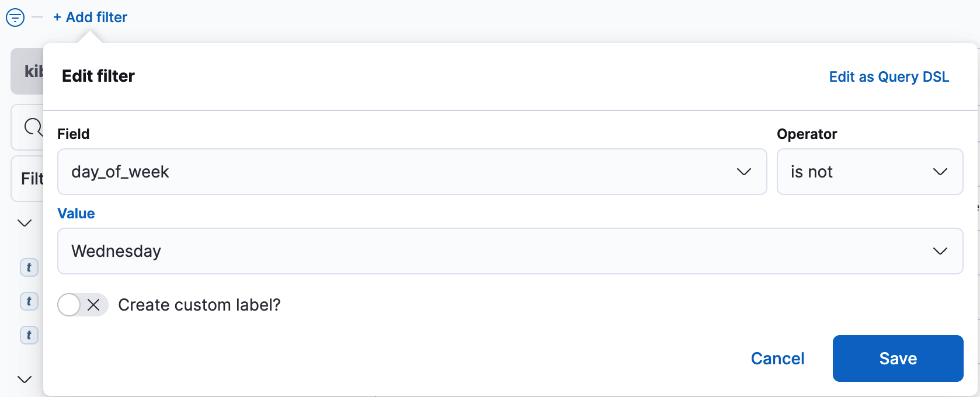980x397 pixels.
Task: Click the filter funnel icon top left
Action: point(15,18)
